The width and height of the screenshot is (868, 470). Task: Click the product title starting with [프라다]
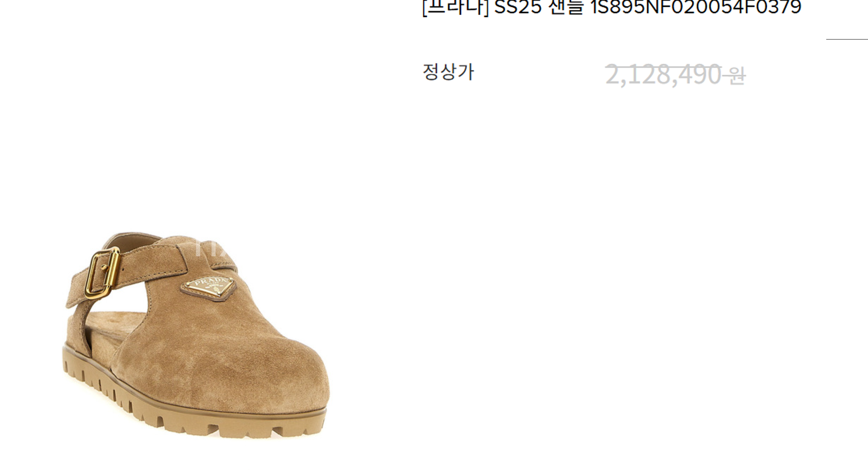612,7
